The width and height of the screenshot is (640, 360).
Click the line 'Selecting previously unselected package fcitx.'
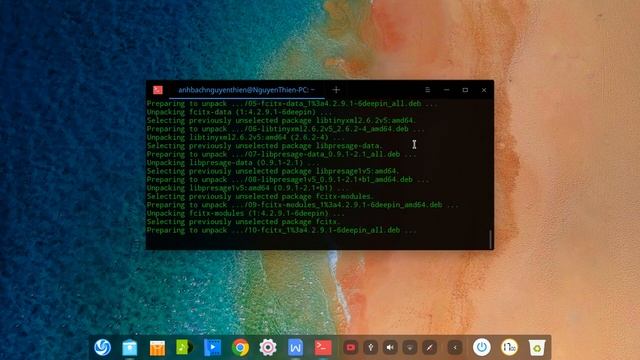tap(244, 222)
